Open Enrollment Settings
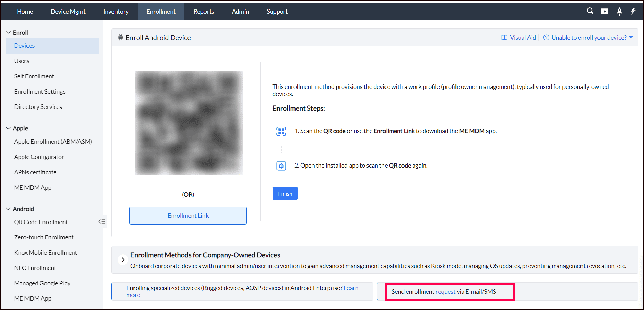This screenshot has width=644, height=310. (x=40, y=92)
